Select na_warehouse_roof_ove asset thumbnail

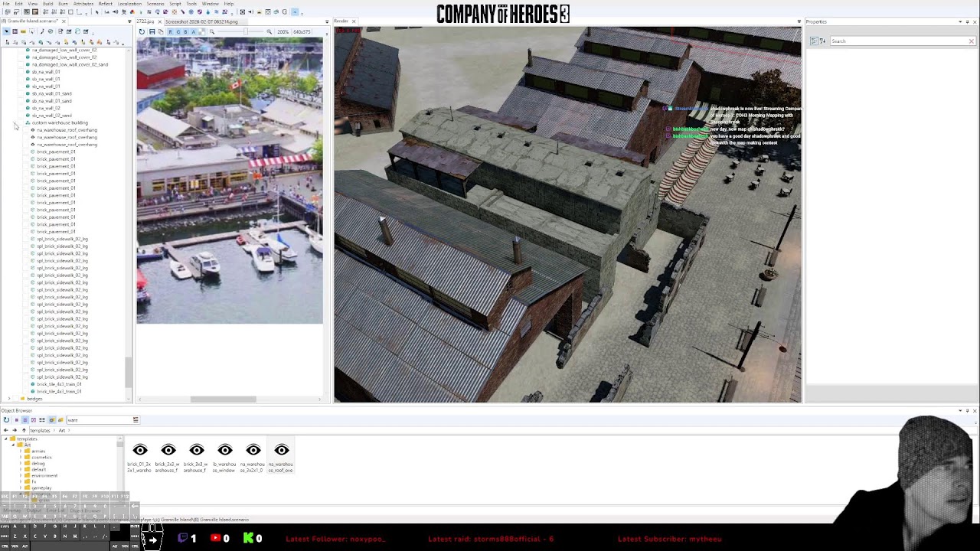pyautogui.click(x=282, y=456)
